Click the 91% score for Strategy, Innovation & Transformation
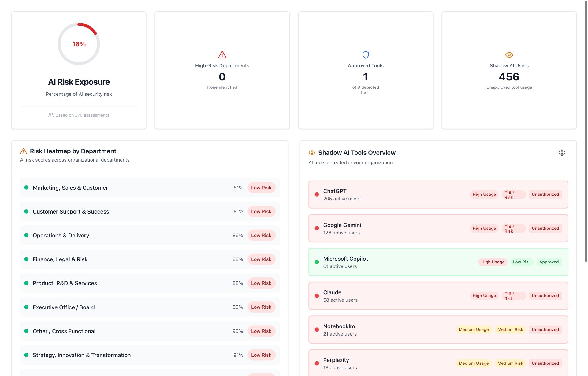 coord(238,355)
